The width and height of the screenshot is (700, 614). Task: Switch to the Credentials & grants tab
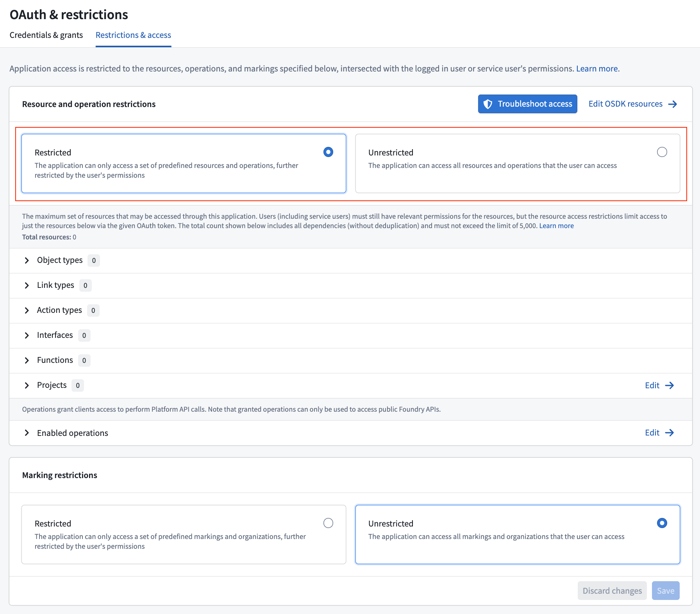click(46, 35)
